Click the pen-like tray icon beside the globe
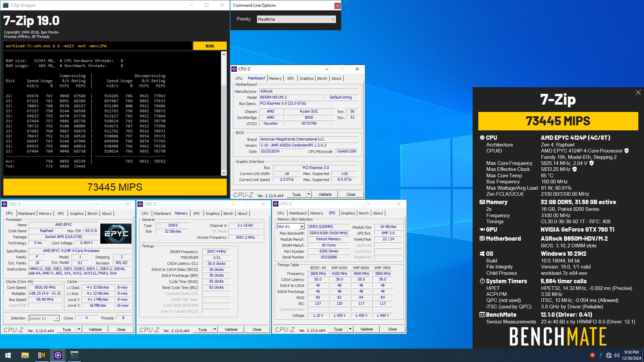 (601, 355)
